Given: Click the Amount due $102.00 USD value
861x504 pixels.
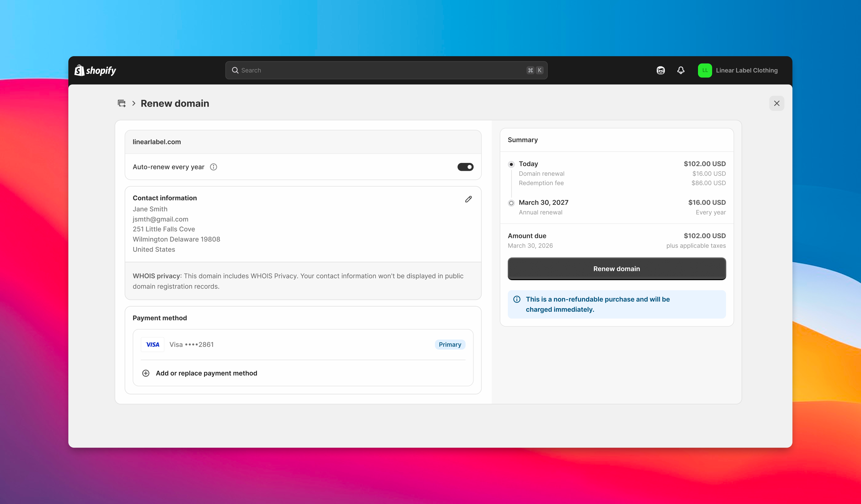Looking at the screenshot, I should click(x=705, y=236).
